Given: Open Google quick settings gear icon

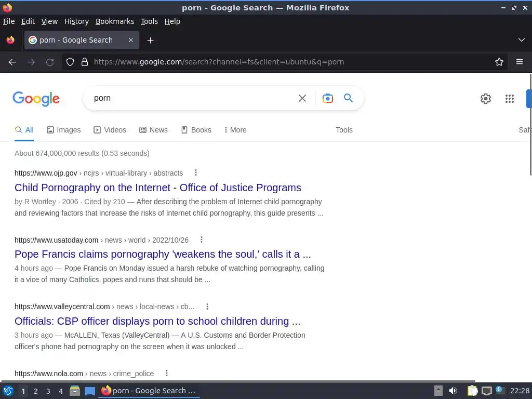Looking at the screenshot, I should pos(486,99).
